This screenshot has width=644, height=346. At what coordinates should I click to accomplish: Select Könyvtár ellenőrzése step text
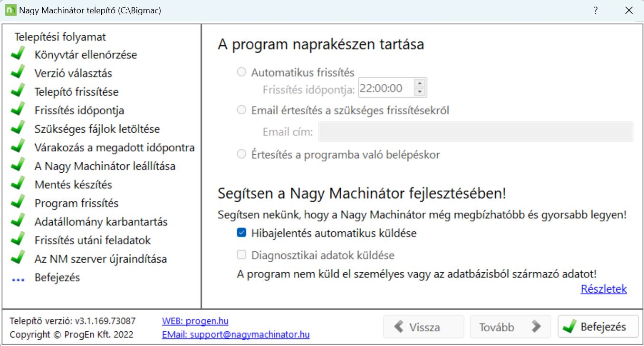(x=86, y=55)
